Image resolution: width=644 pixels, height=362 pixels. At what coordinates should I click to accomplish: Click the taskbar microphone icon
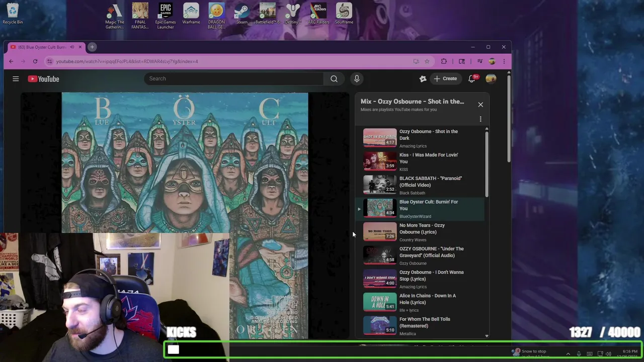point(579,354)
